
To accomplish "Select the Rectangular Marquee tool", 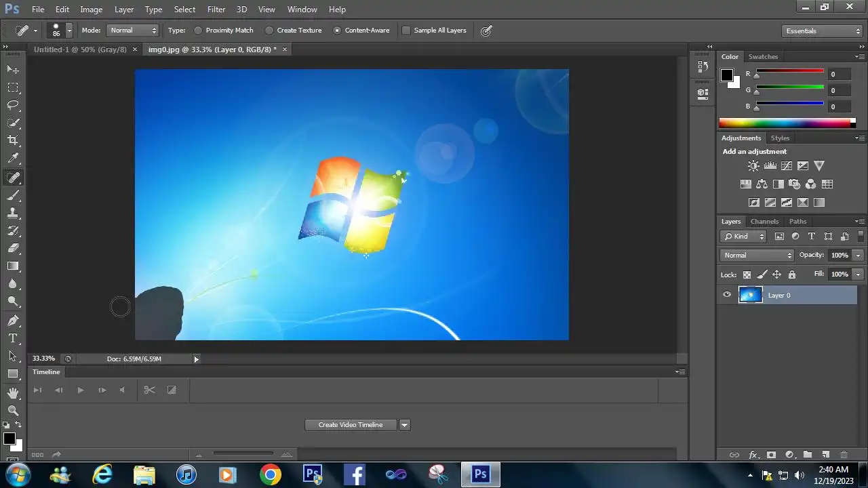I will pyautogui.click(x=13, y=87).
